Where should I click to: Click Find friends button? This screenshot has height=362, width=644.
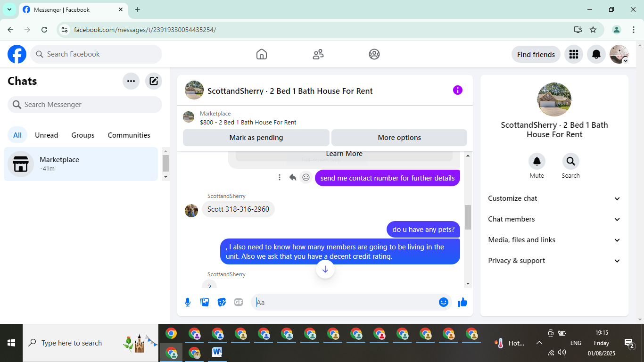coord(536,54)
